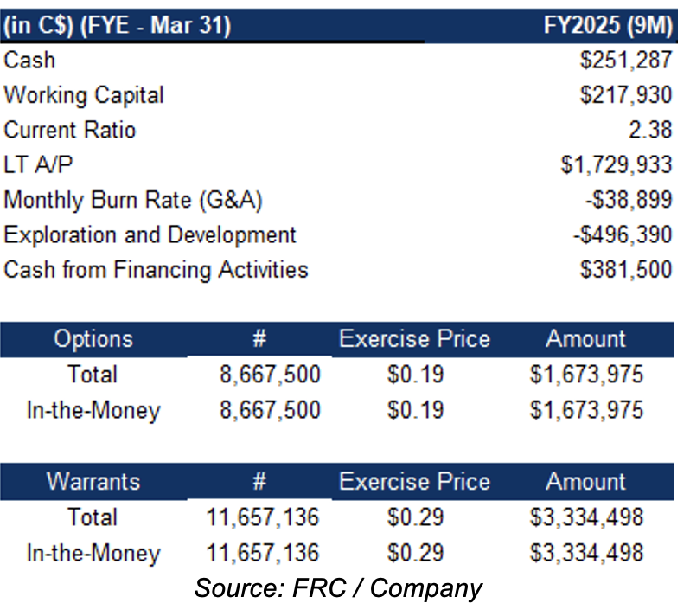This screenshot has height=616, width=690.
Task: Click the Monthly Burn Rate (G&A) label
Action: point(133,200)
